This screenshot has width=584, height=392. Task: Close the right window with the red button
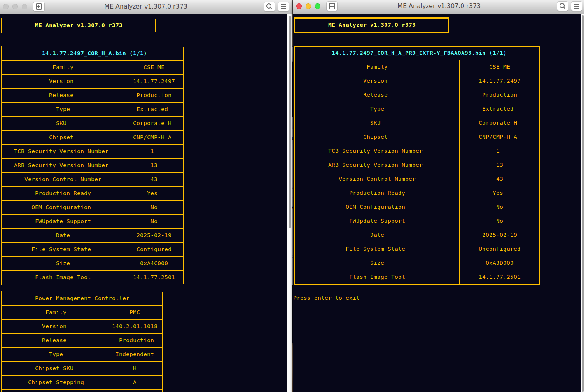299,6
